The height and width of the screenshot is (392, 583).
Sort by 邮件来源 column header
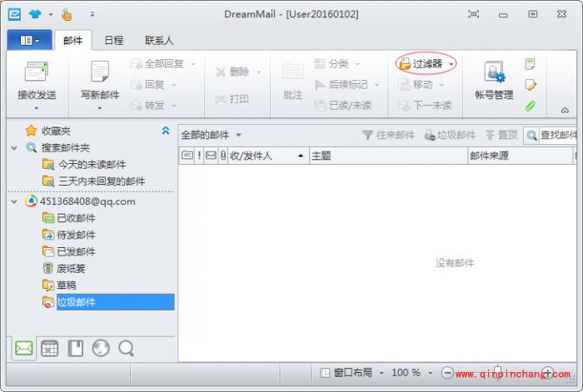[521, 156]
